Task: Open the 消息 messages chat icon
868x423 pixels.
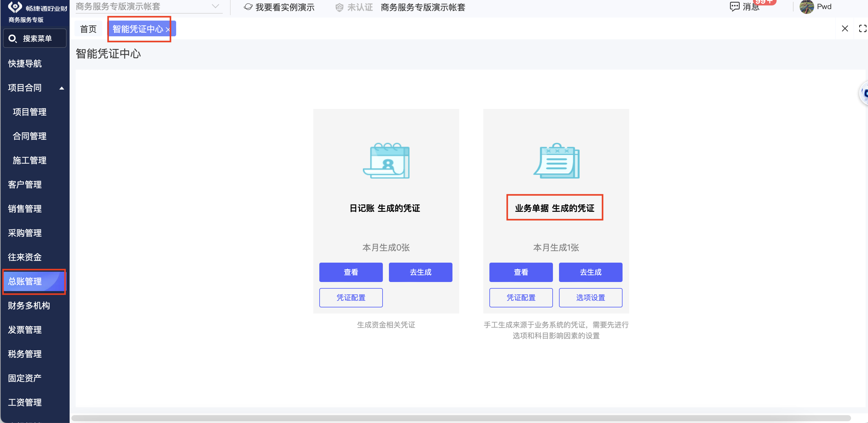Action: point(734,6)
